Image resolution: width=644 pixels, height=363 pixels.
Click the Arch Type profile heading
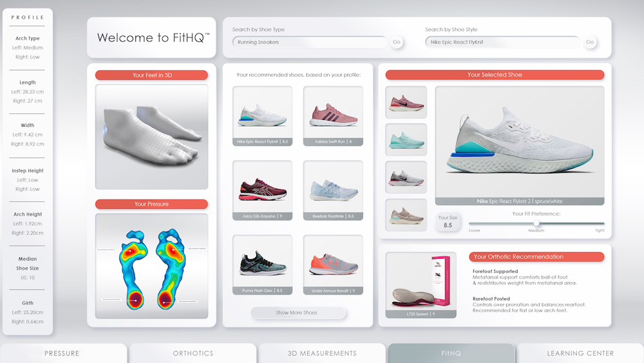click(x=28, y=38)
